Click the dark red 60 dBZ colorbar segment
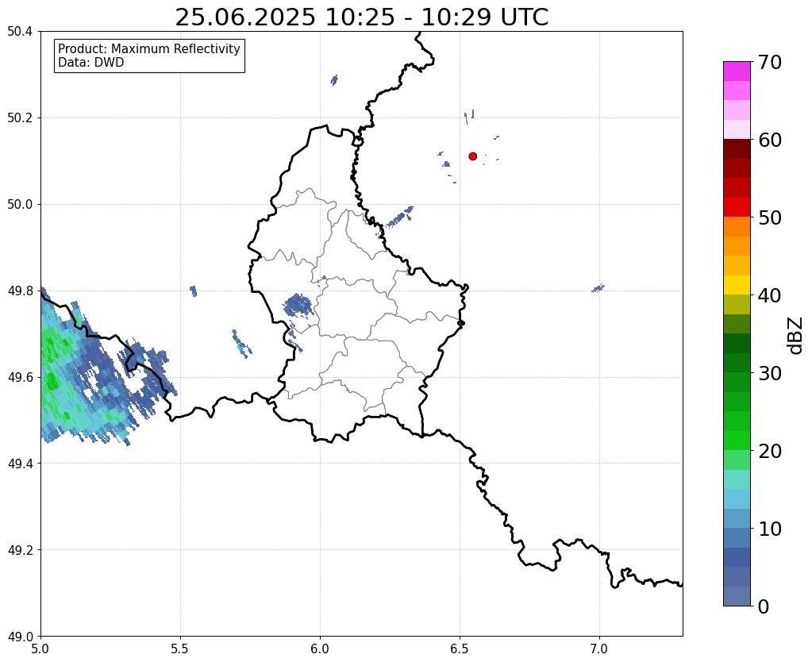This screenshot has width=812, height=662. (737, 149)
